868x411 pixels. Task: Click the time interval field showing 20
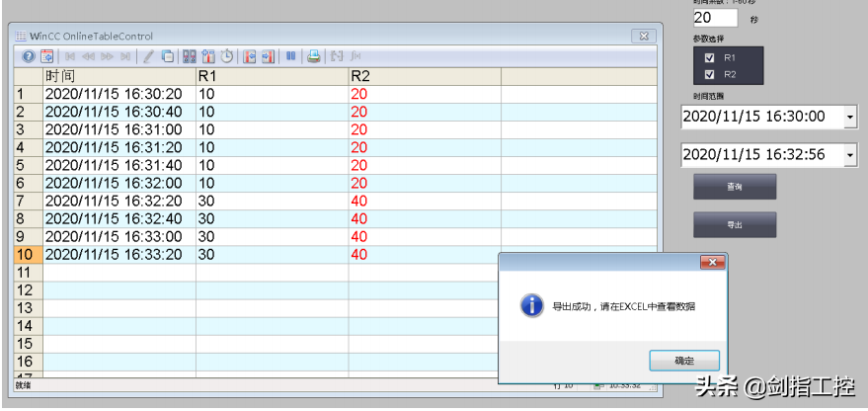(714, 17)
